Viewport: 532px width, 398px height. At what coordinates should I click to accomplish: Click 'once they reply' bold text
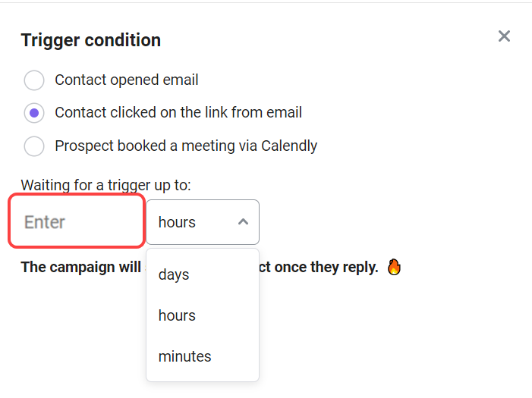(326, 267)
